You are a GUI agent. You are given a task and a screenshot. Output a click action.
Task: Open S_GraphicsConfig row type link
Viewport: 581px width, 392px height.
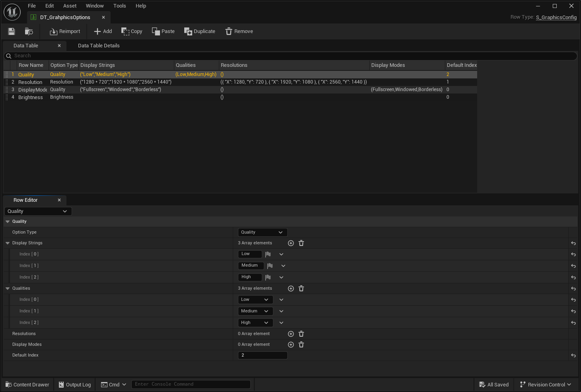(x=556, y=17)
